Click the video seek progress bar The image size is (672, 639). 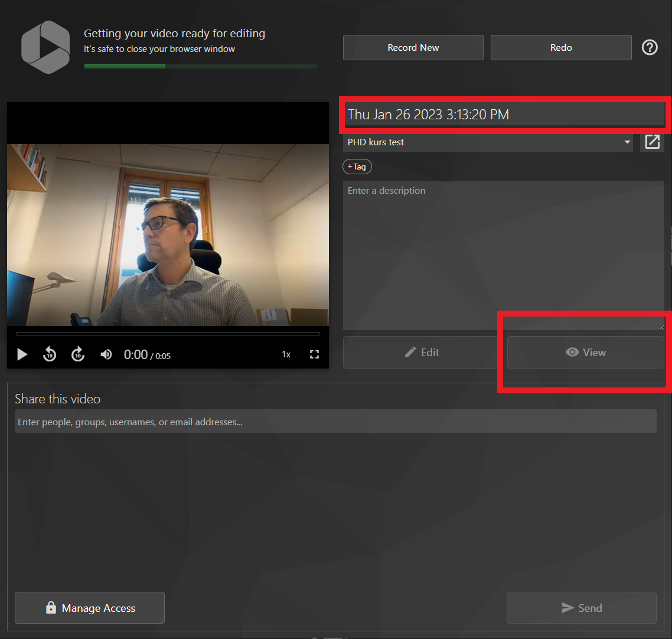tap(168, 334)
